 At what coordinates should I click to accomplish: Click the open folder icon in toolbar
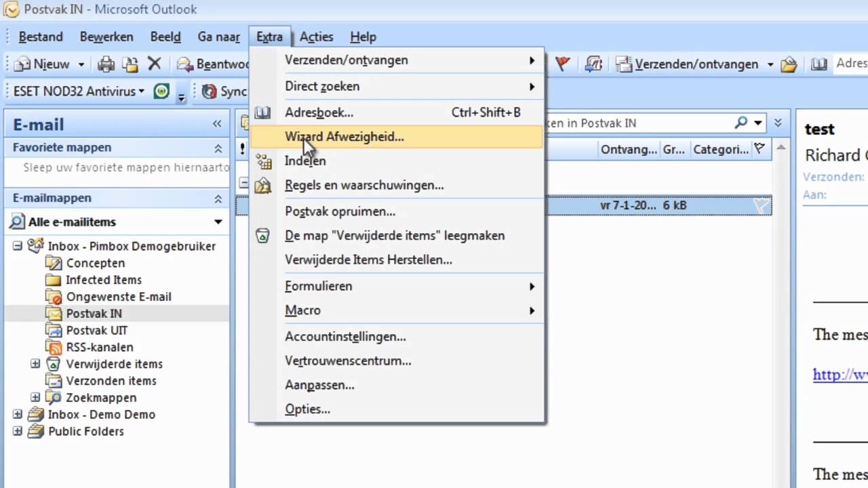click(789, 64)
